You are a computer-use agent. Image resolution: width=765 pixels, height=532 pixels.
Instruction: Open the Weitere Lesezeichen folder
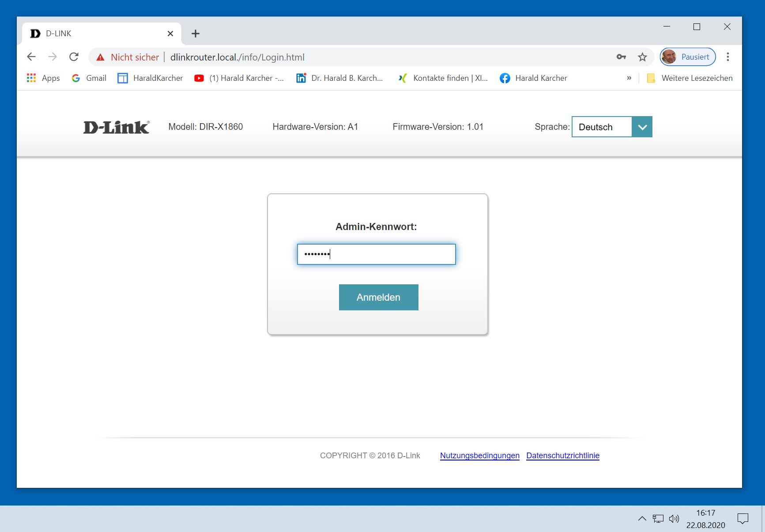pos(690,78)
